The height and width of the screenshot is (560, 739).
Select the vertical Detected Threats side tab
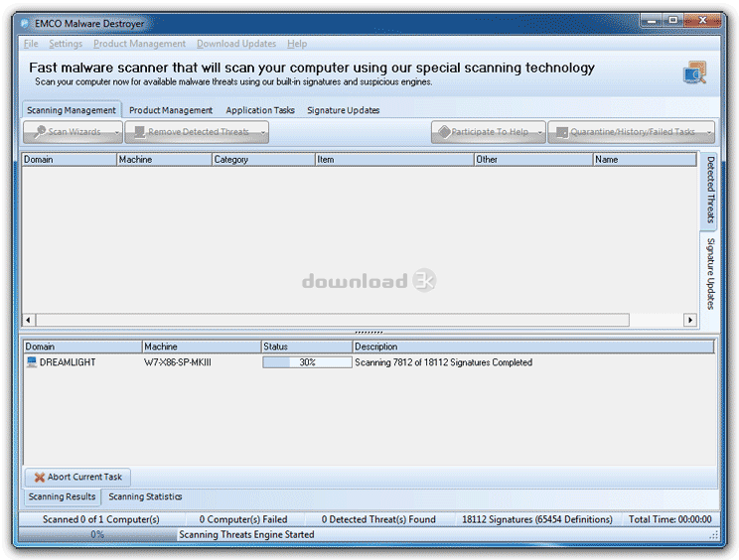point(710,190)
